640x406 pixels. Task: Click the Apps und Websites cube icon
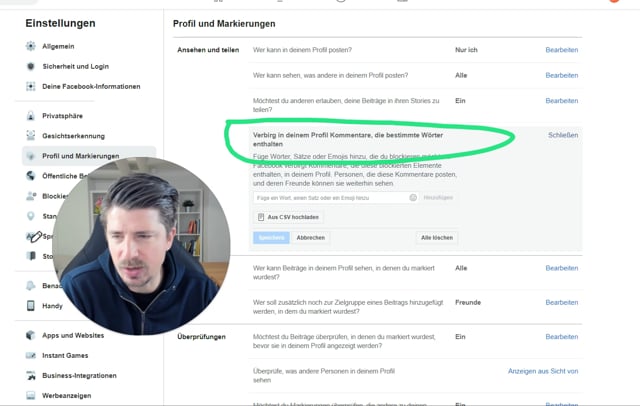click(31, 335)
